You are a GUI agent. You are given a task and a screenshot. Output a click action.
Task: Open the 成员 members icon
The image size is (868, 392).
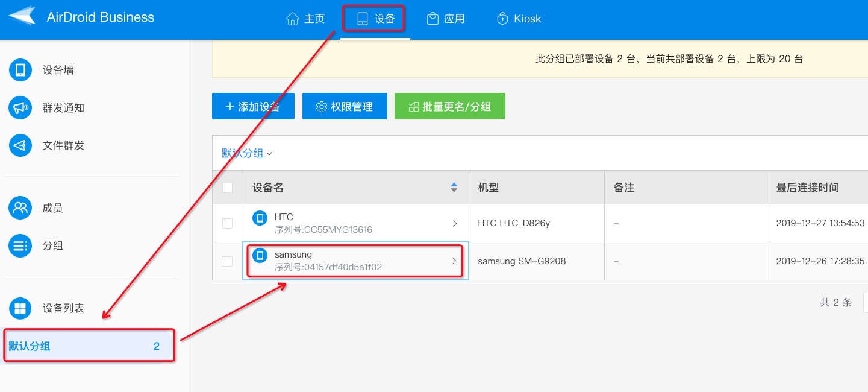coord(20,208)
